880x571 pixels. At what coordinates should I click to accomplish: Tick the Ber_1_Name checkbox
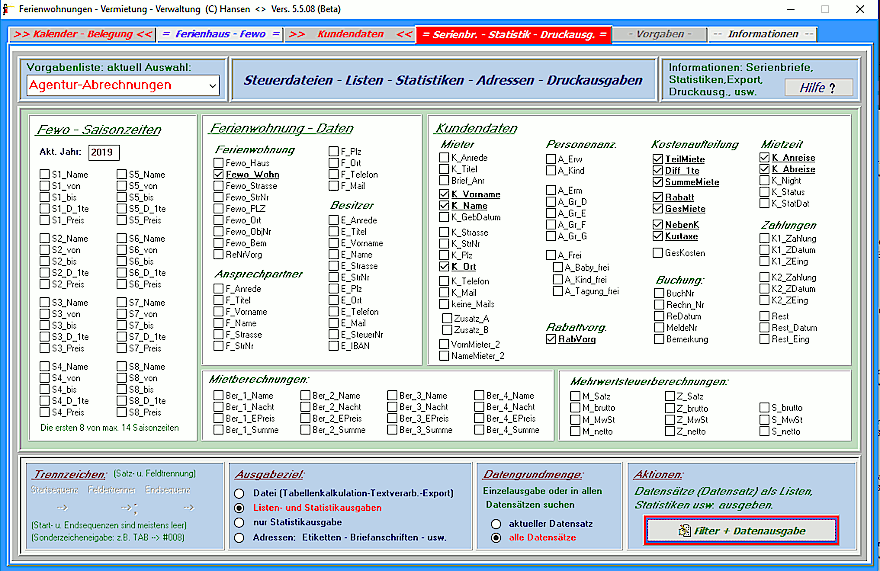pos(218,396)
